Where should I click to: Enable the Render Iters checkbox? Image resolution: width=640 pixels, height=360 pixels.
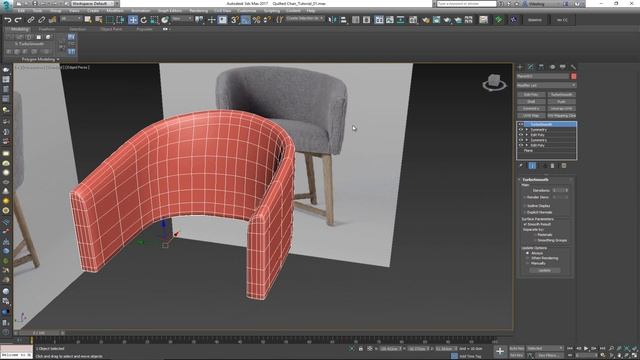525,198
